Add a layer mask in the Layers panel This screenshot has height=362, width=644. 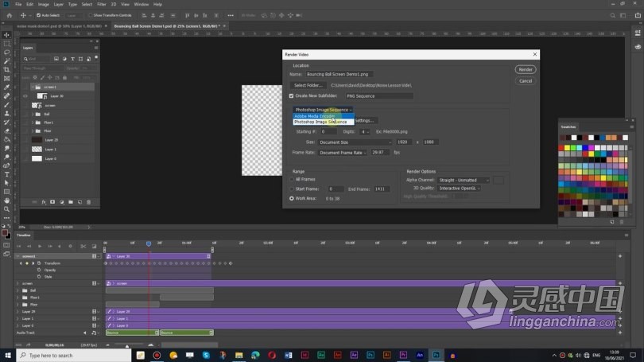point(52,202)
